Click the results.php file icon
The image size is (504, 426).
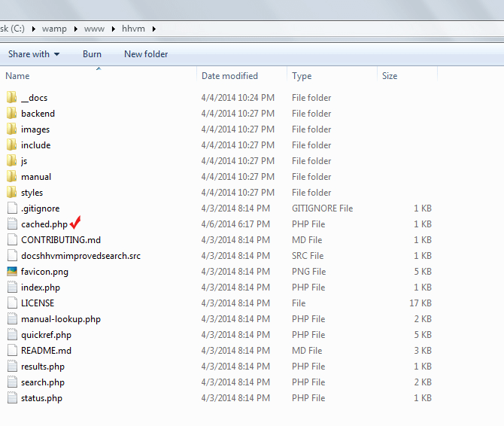pos(12,366)
